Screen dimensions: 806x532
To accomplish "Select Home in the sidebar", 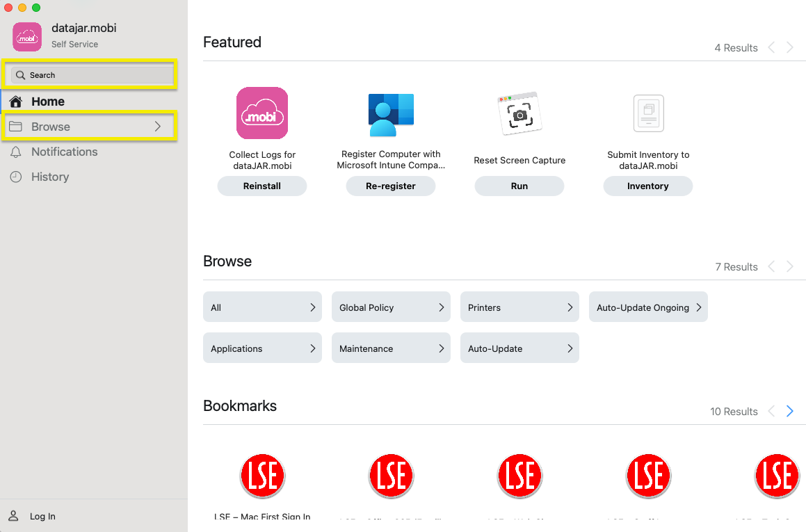I will pyautogui.click(x=47, y=102).
